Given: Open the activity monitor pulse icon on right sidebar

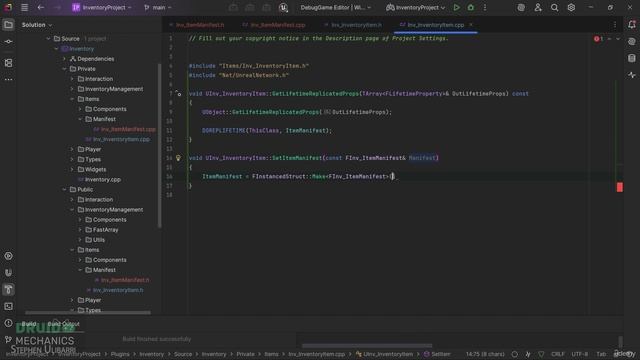Looking at the screenshot, I should pos(632,75).
